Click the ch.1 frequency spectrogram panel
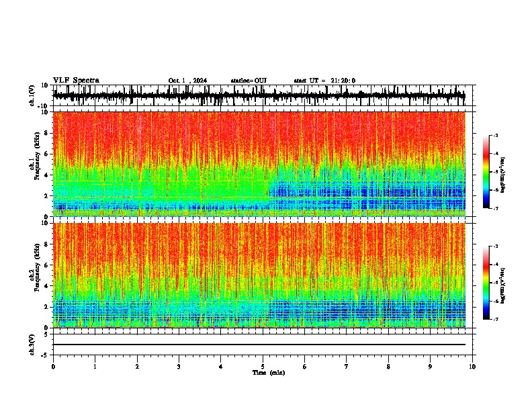This screenshot has height=411, width=532. point(259,164)
